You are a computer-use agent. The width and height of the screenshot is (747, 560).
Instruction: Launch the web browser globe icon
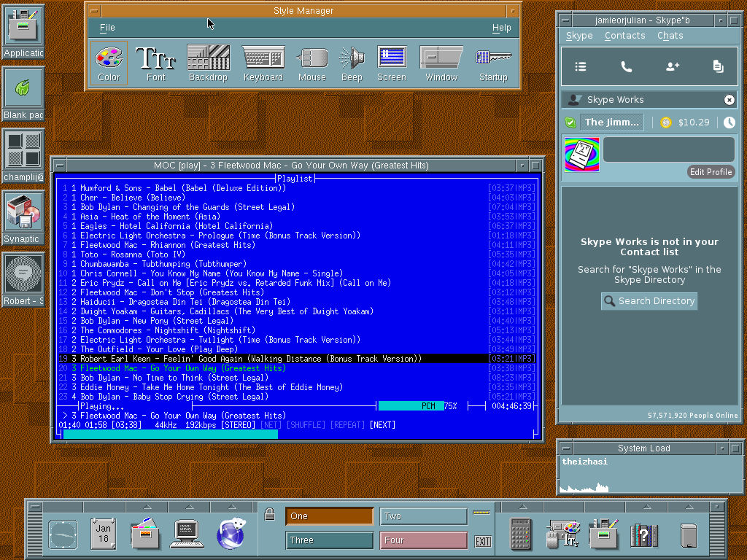pos(231,533)
